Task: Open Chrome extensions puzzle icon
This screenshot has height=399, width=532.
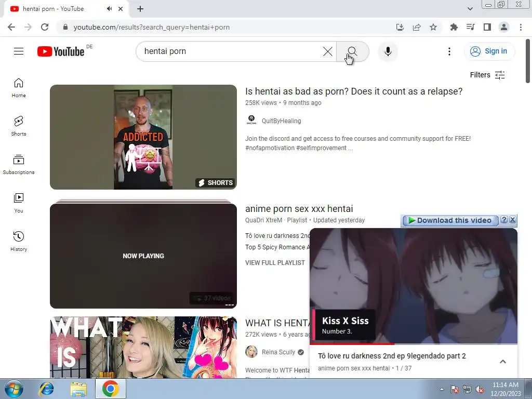Action: tap(454, 27)
